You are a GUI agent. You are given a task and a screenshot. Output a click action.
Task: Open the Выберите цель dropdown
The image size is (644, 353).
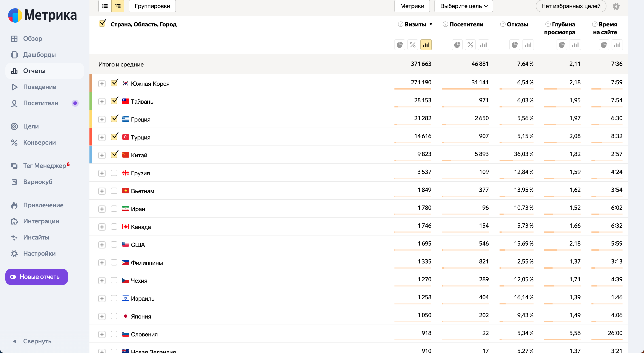click(464, 6)
